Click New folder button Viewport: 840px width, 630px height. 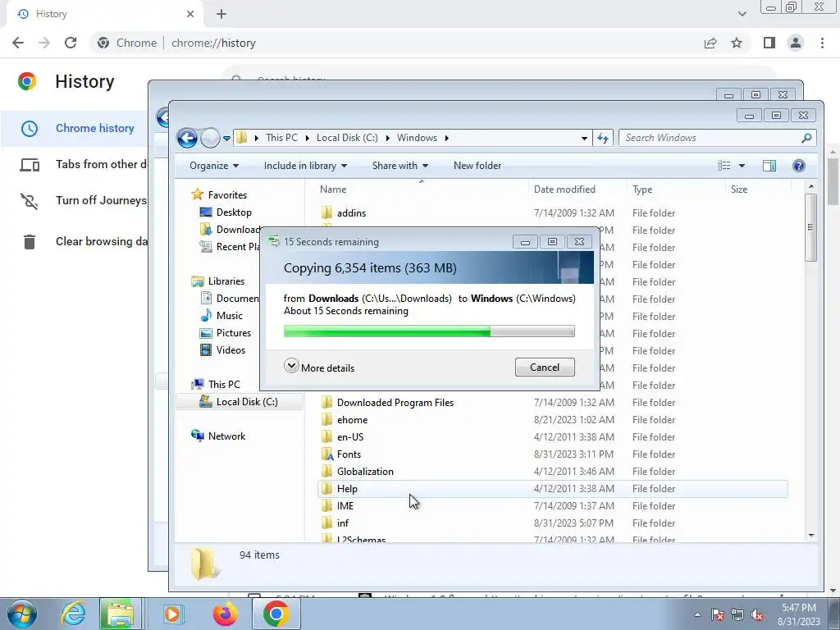pos(477,166)
